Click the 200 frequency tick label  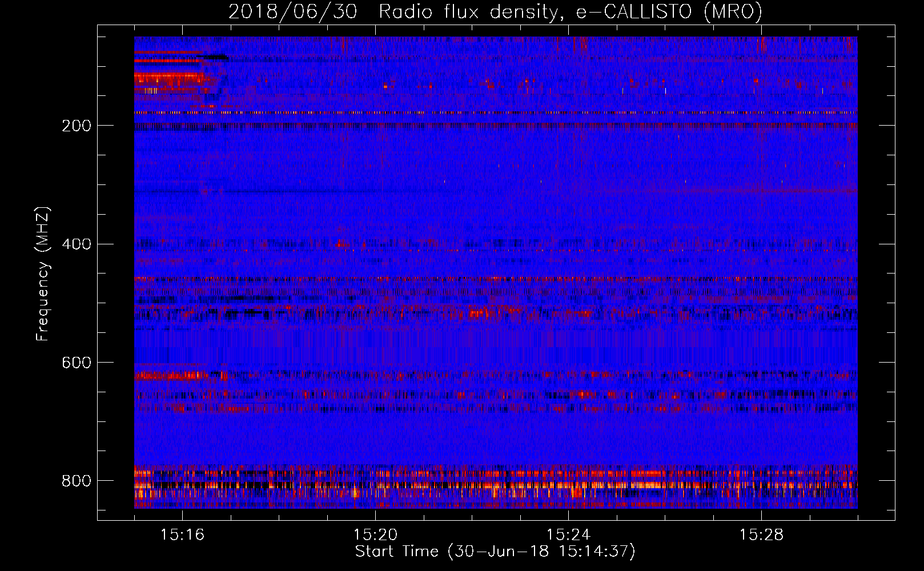77,126
